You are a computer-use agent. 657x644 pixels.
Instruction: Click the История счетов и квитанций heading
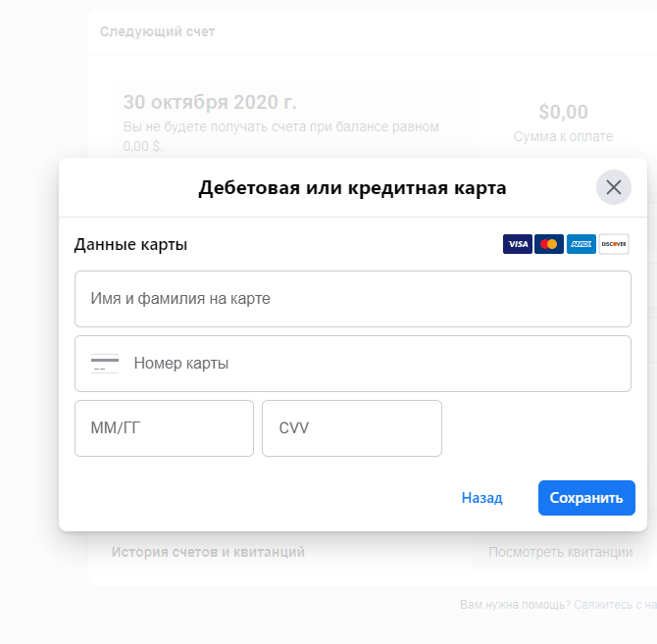[x=208, y=552]
